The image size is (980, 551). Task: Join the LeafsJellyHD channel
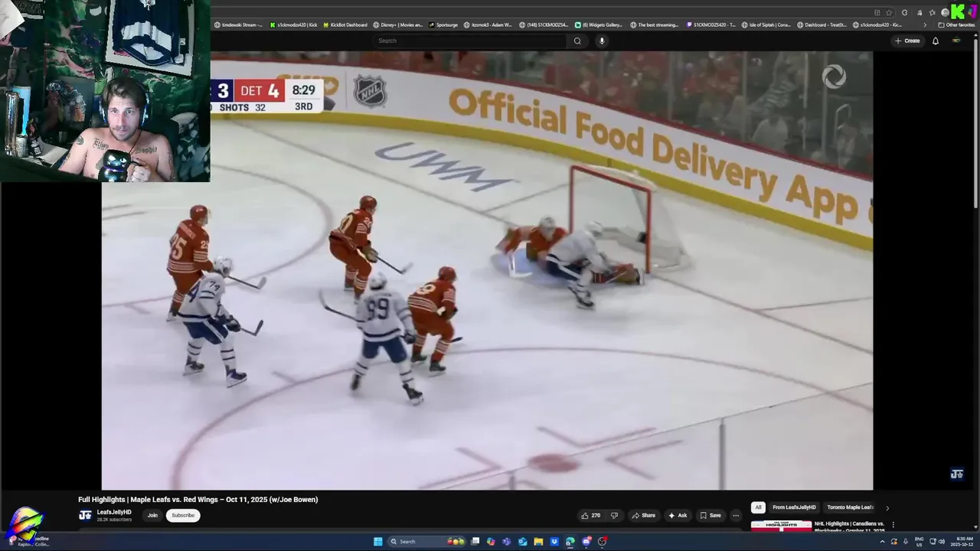(x=152, y=515)
